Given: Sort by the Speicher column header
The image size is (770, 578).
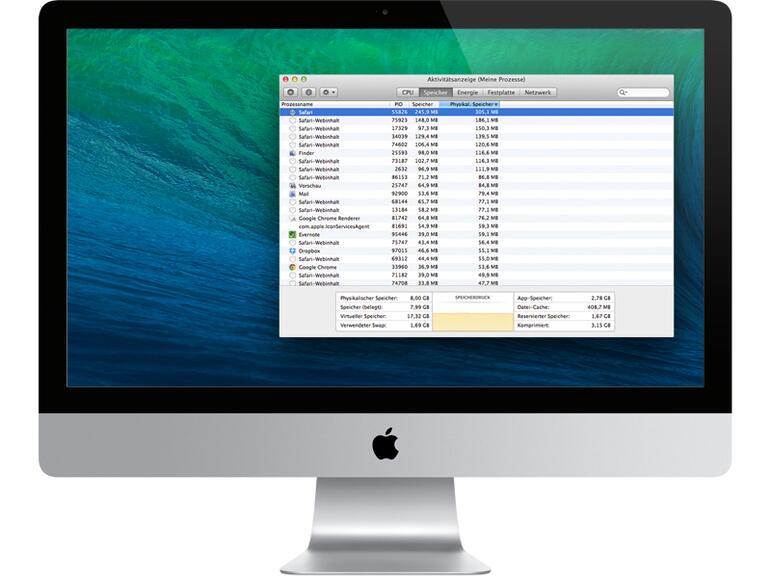Looking at the screenshot, I should (423, 105).
